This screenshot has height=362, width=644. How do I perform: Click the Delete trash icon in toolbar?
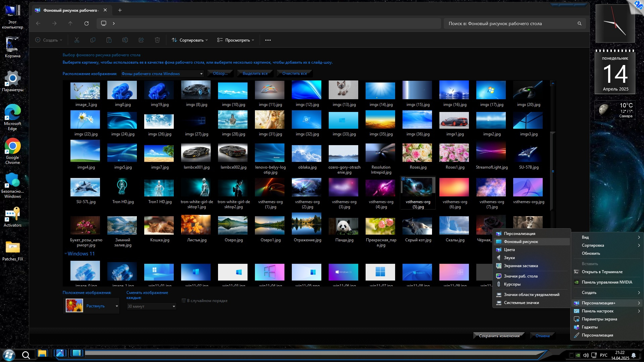click(157, 40)
